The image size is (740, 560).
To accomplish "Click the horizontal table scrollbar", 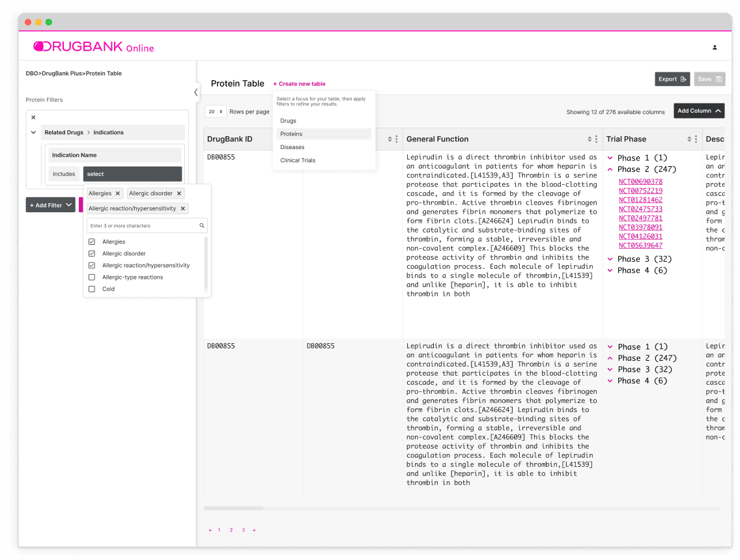I will coord(233,509).
